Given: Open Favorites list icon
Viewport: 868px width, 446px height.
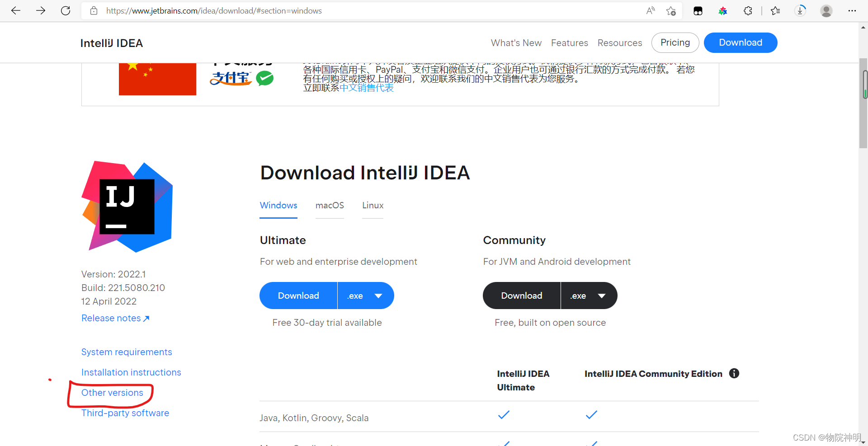Looking at the screenshot, I should click(x=775, y=11).
